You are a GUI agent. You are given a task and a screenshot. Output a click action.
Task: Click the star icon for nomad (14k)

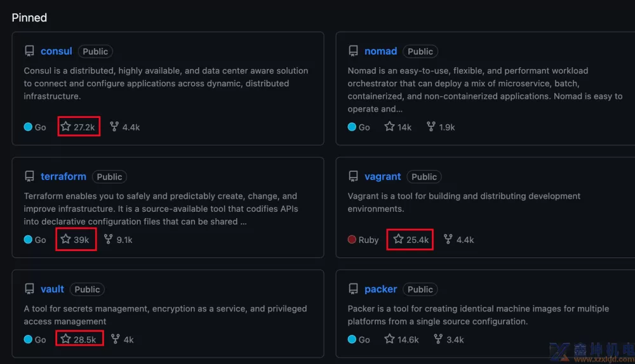390,127
